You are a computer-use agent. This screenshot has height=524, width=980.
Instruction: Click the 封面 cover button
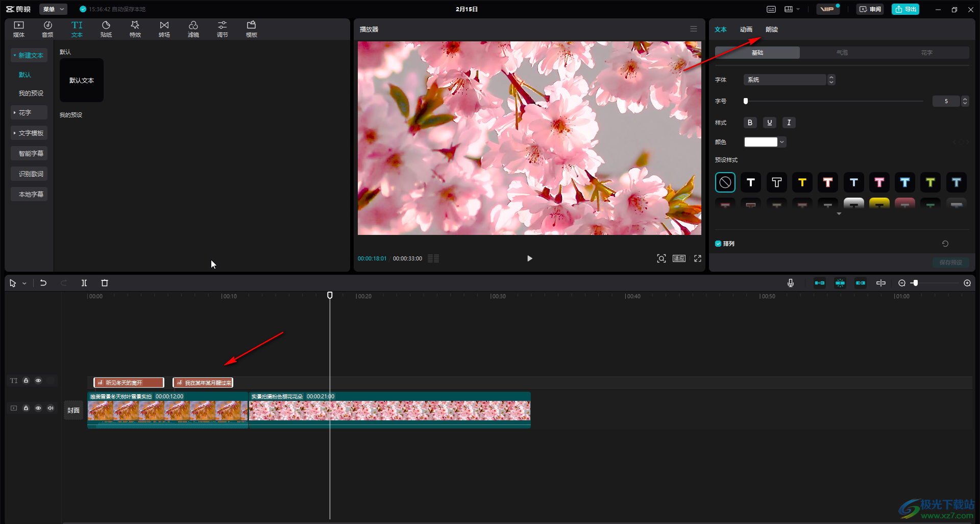(x=73, y=410)
